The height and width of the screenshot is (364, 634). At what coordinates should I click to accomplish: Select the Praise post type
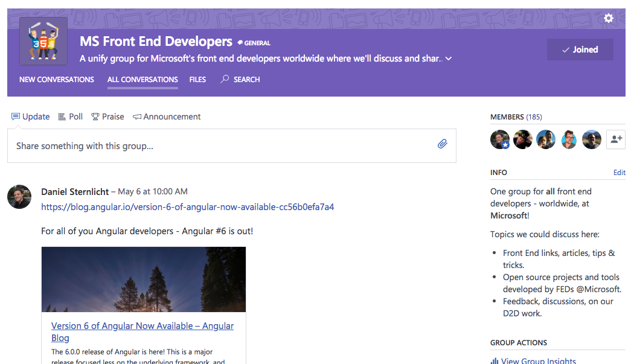pos(107,117)
